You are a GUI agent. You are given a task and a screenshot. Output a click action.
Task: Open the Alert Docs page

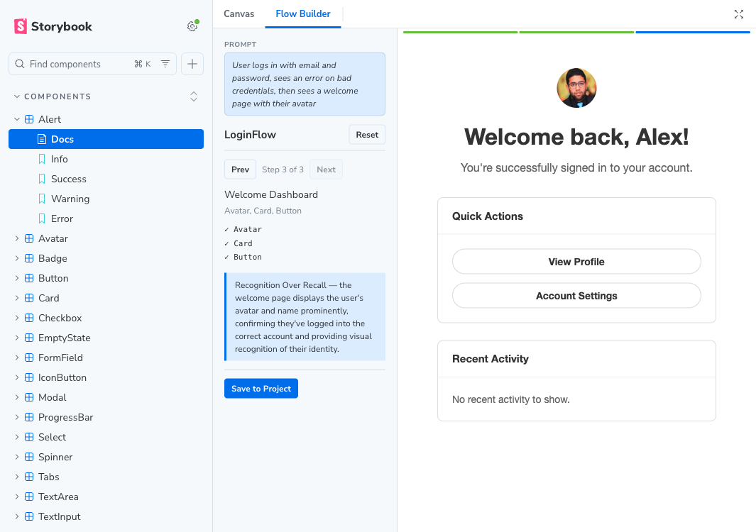(x=106, y=139)
